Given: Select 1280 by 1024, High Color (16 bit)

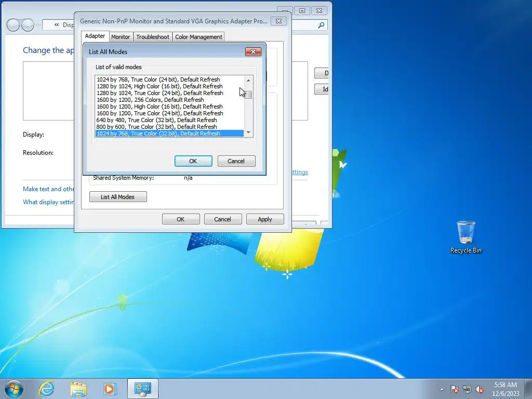Looking at the screenshot, I should (169, 86).
